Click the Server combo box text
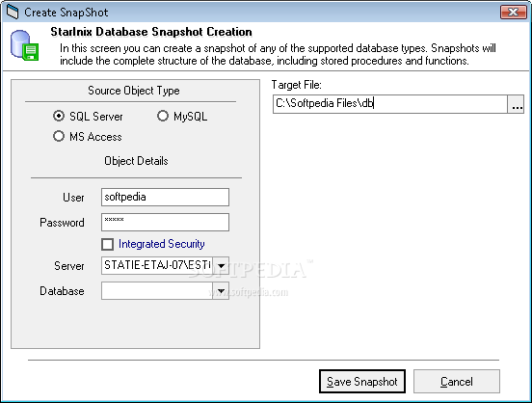Image resolution: width=532 pixels, height=403 pixels. [x=157, y=265]
